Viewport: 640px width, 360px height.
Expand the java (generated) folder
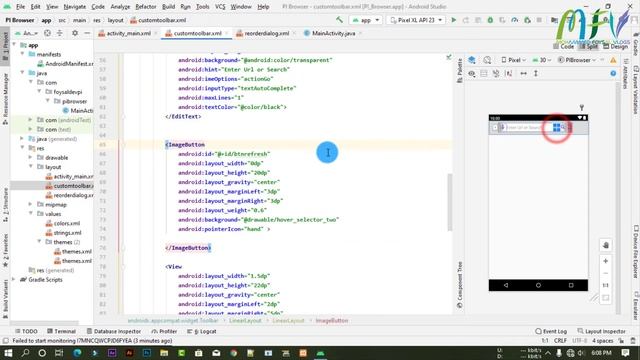pyautogui.click(x=22, y=139)
